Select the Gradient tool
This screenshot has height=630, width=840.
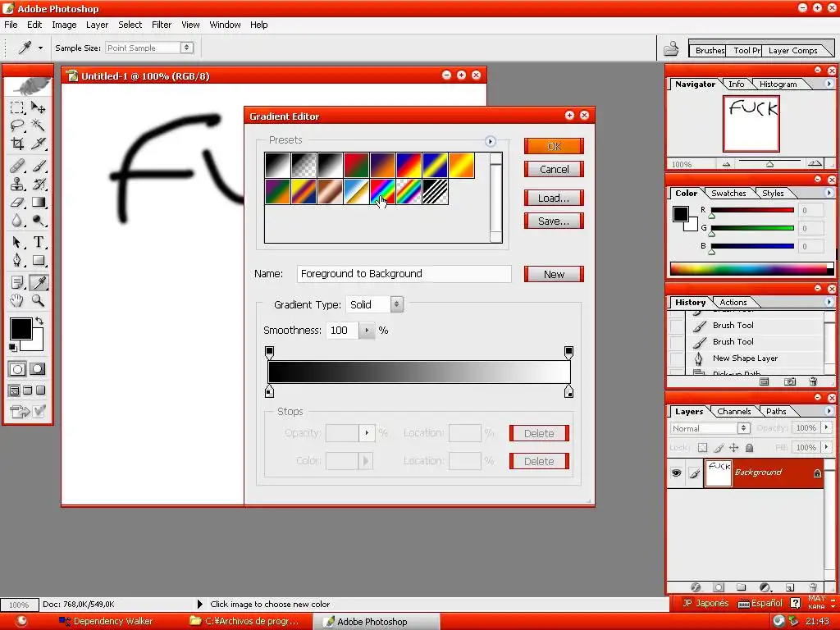point(38,202)
